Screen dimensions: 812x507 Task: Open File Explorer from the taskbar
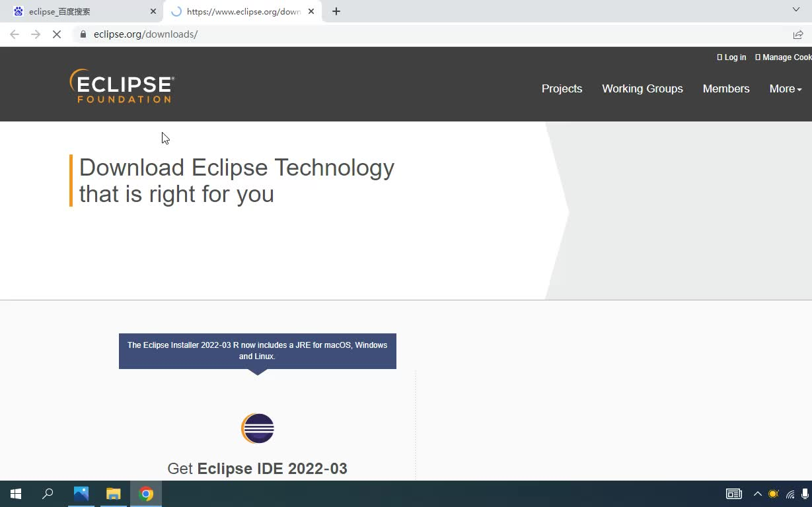click(x=113, y=493)
